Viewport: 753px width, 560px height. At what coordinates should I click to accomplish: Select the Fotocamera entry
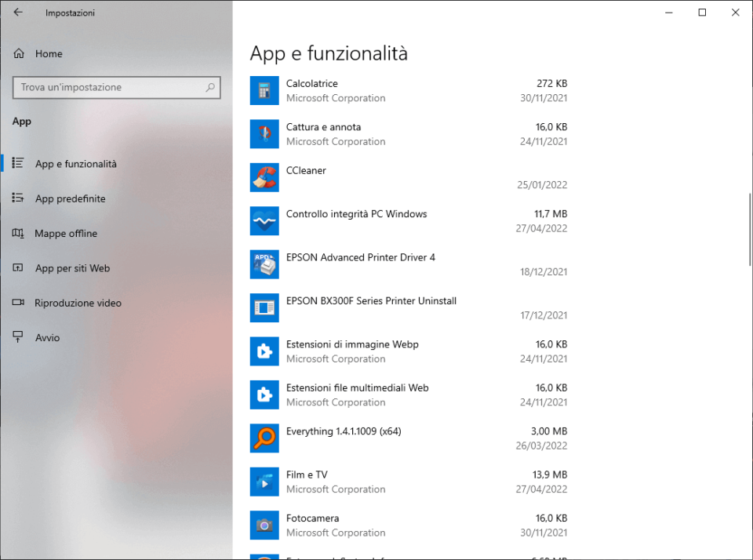pos(408,525)
